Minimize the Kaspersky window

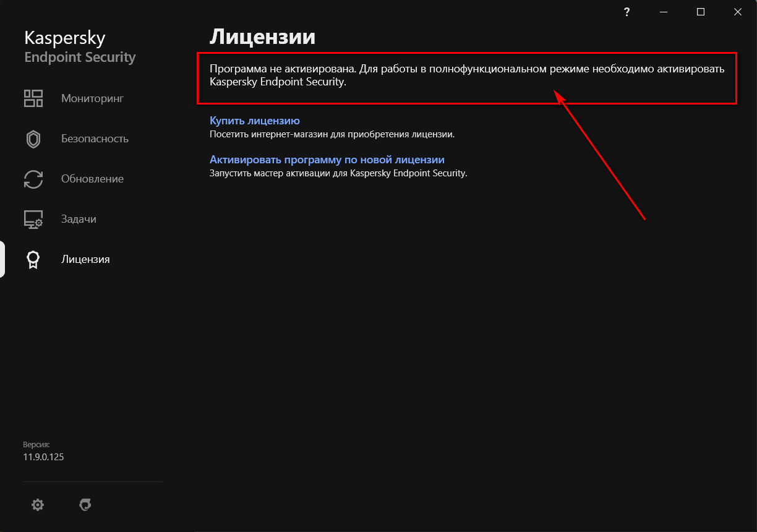click(x=664, y=12)
